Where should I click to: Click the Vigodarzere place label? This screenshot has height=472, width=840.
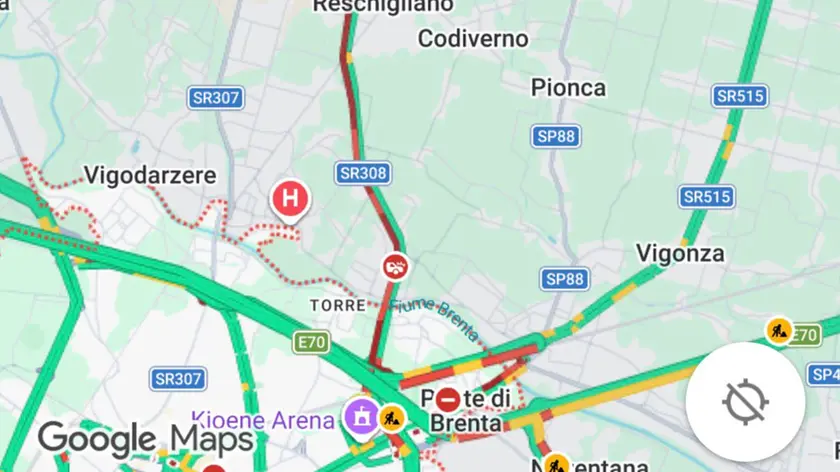(150, 175)
